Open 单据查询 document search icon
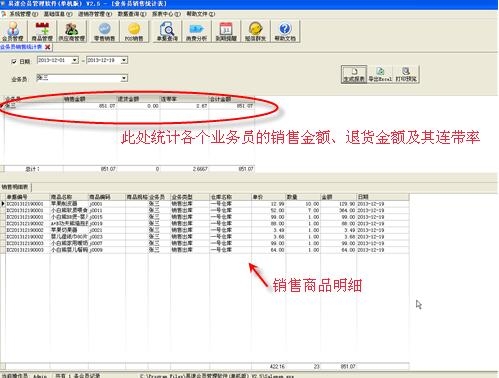 [x=167, y=31]
